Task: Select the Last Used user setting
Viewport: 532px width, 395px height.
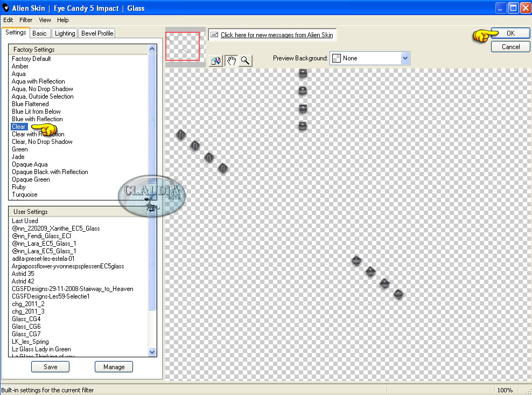Action: pos(25,221)
